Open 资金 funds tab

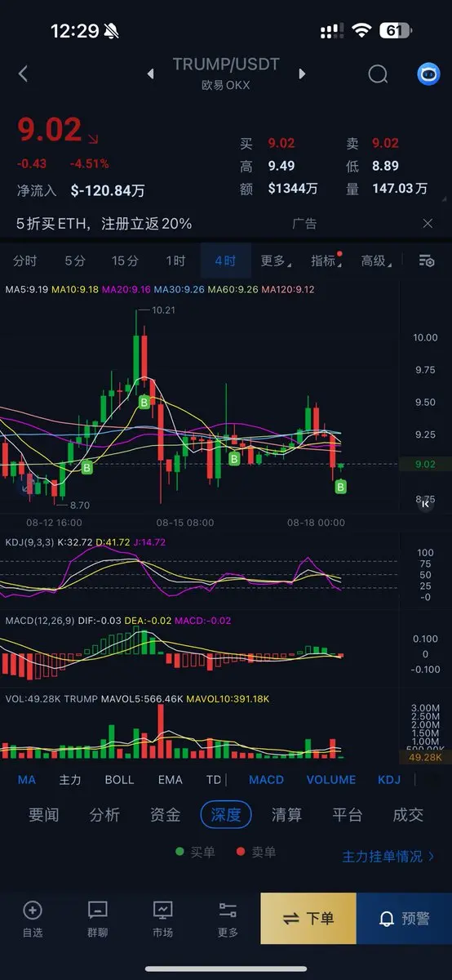click(165, 814)
